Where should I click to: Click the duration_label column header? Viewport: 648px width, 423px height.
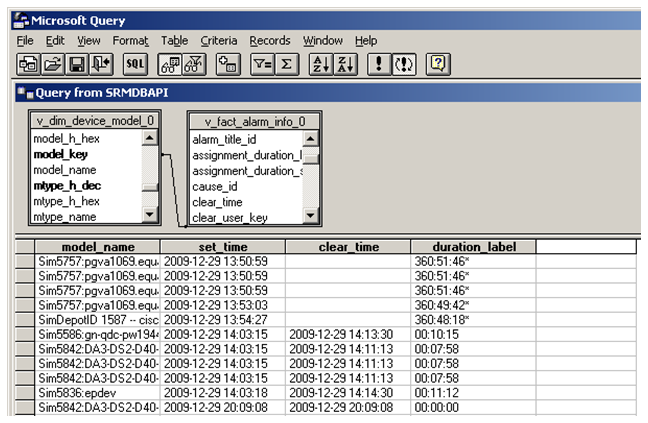(474, 247)
